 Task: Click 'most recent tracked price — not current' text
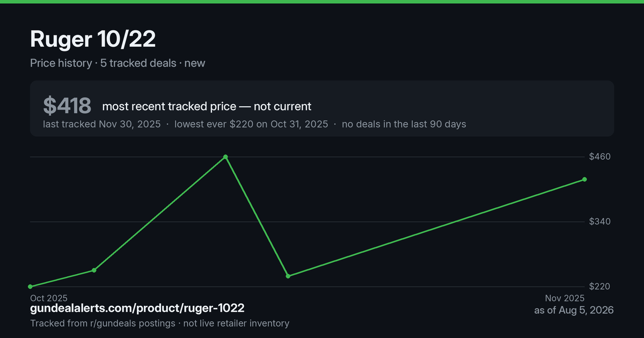coord(207,106)
